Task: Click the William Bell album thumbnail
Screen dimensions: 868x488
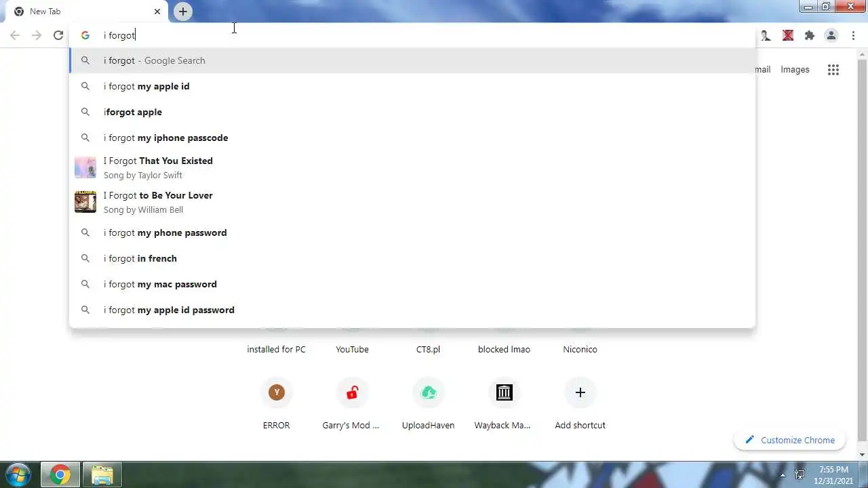Action: (x=85, y=202)
